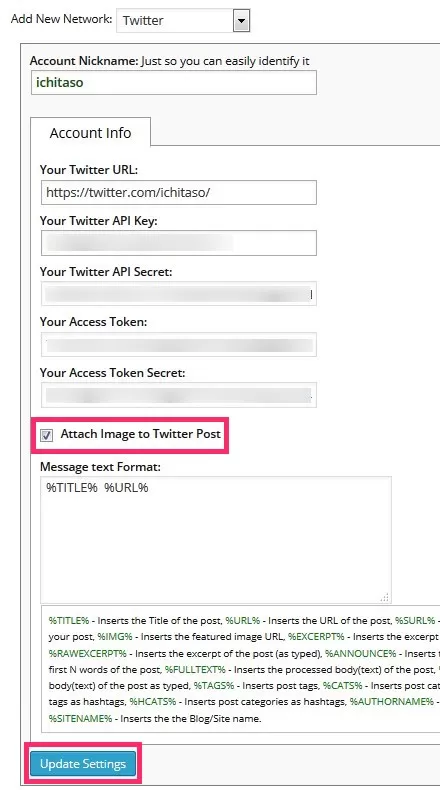
Task: Click the Your Access Token Secret field
Action: pyautogui.click(x=179, y=395)
